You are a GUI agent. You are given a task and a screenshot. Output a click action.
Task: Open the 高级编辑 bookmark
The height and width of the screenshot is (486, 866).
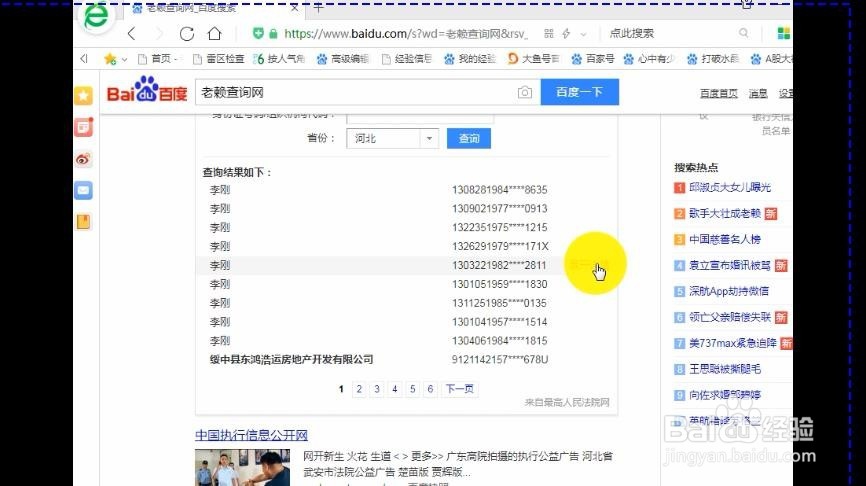[342, 59]
